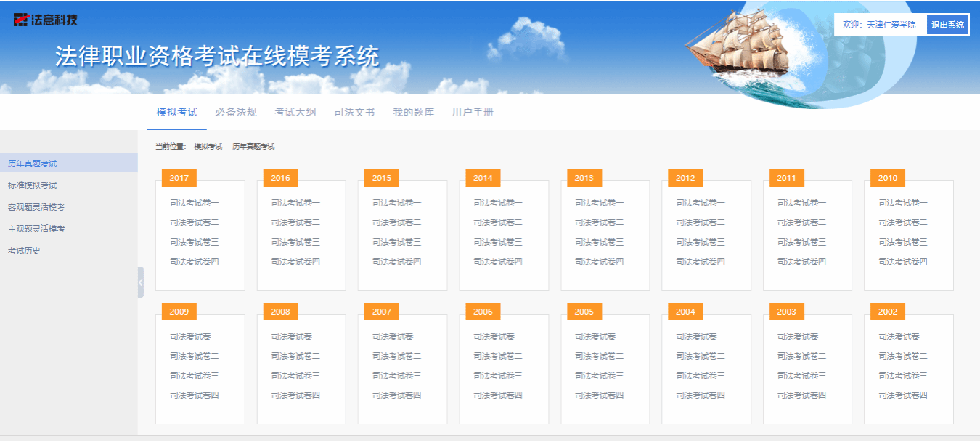Open 2006 司法考试卷三
Screen dimensions: 980x441
[x=498, y=376]
